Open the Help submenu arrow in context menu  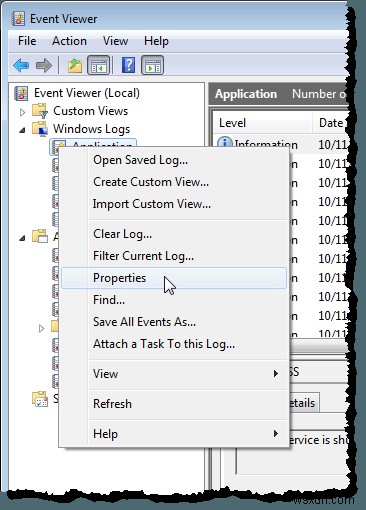click(x=276, y=434)
